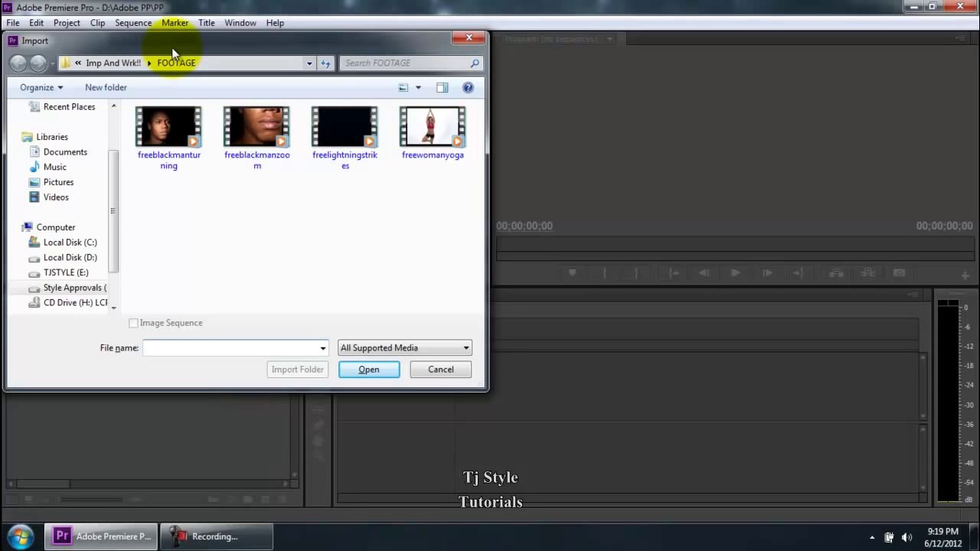Select the freelightningstrikes clip
Viewport: 980px width, 551px height.
[x=345, y=139]
